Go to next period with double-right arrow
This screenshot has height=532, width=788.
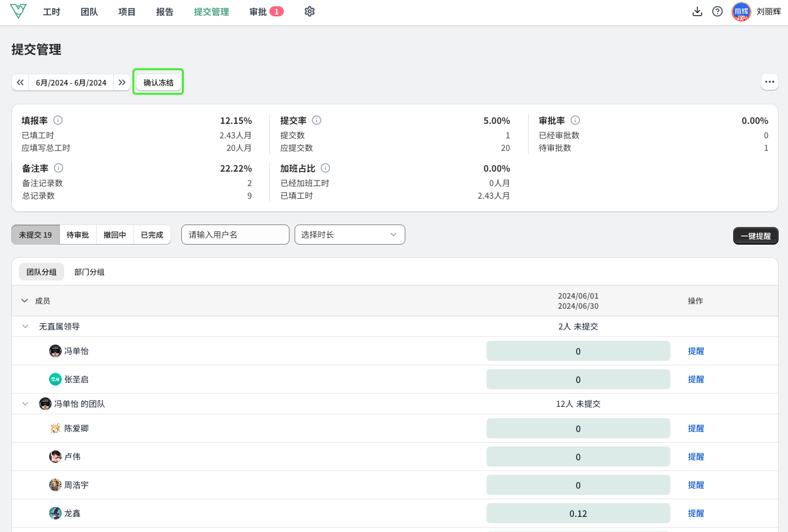point(122,82)
